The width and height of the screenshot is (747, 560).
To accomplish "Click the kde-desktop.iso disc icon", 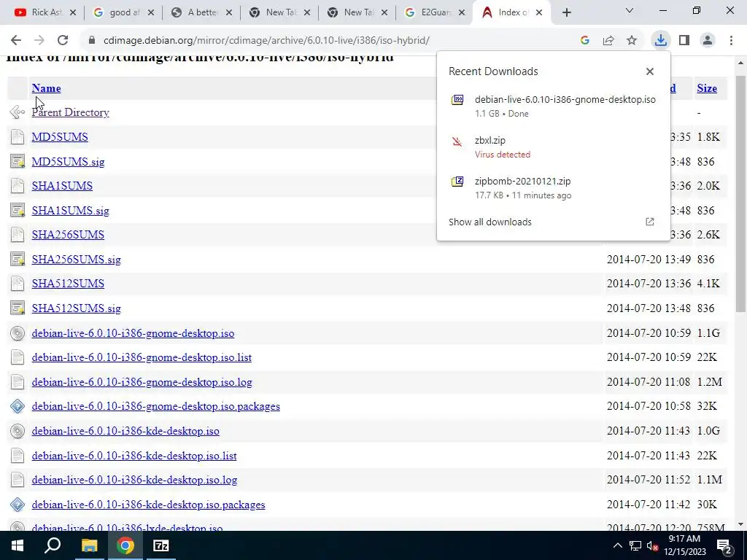I will (18, 431).
